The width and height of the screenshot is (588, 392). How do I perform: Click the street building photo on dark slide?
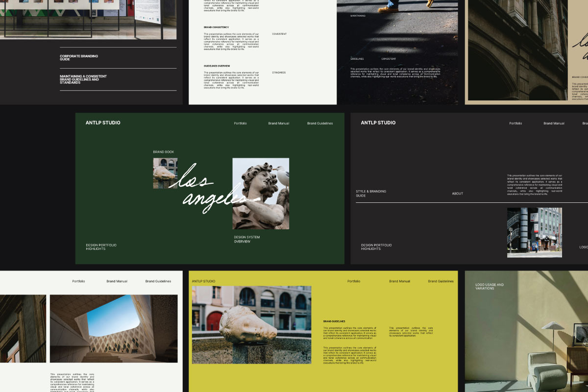(x=534, y=232)
